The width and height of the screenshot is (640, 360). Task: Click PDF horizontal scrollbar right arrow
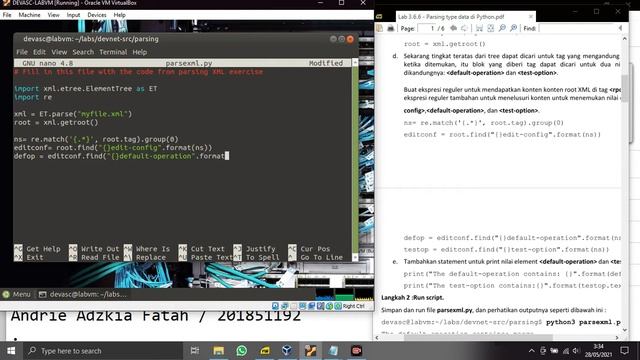click(x=617, y=338)
